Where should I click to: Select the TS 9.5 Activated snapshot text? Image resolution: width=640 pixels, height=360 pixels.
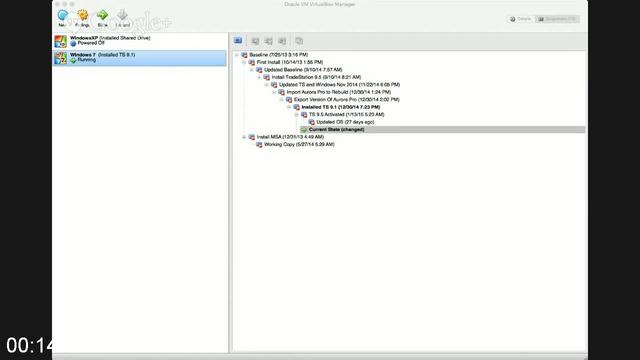click(346, 115)
